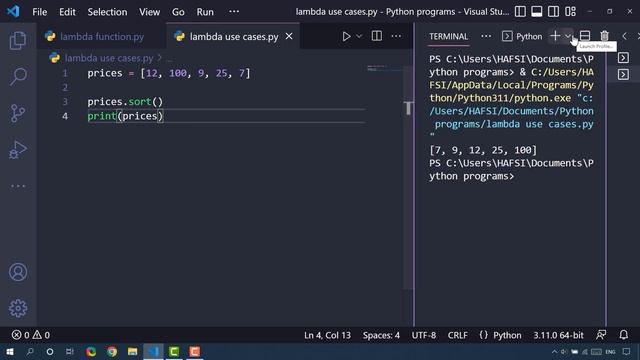Open Manage settings gear

tap(18, 308)
